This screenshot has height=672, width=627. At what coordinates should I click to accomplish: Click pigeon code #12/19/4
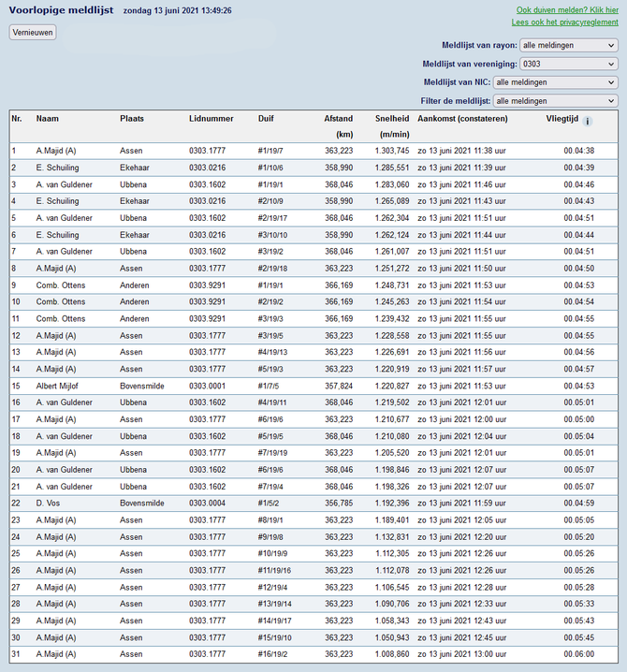pos(272,588)
